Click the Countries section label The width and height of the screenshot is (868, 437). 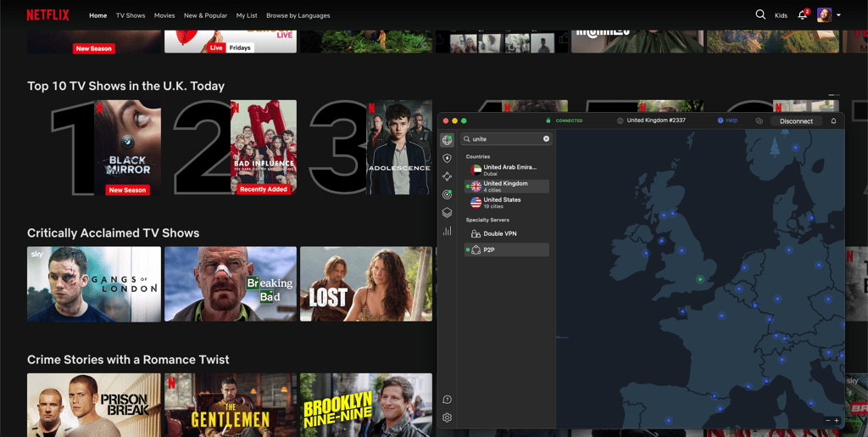click(478, 157)
